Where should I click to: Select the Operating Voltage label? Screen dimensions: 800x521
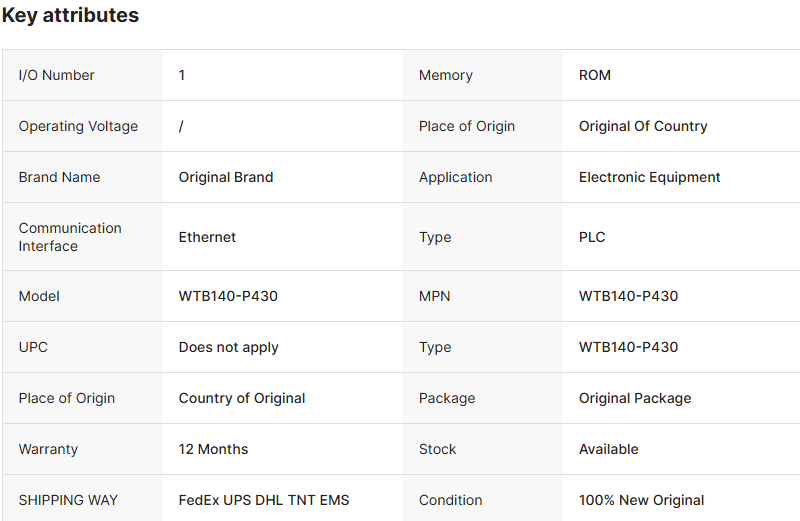coord(78,126)
